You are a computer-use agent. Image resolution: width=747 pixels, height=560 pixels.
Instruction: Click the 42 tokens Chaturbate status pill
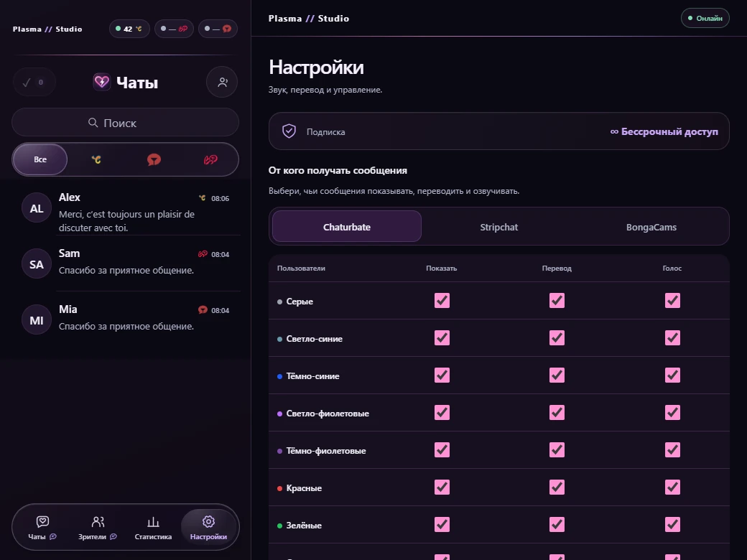coord(129,29)
